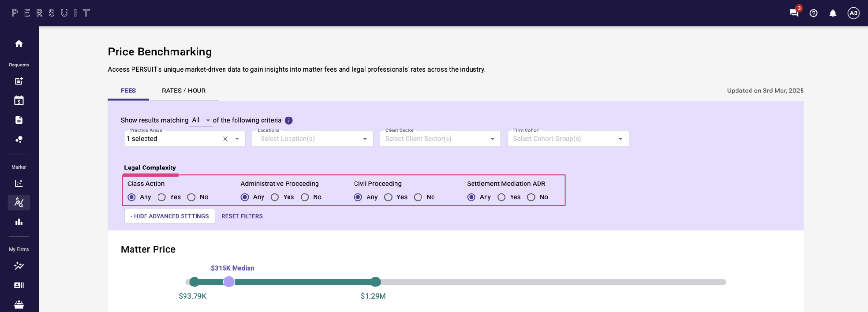Image resolution: width=868 pixels, height=312 pixels.
Task: Open the help question mark icon
Action: pos(814,13)
